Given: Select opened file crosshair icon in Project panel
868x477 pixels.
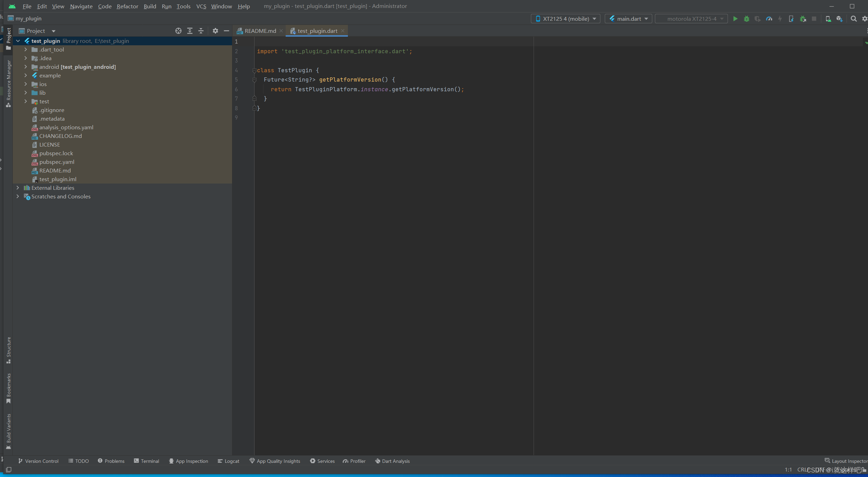Looking at the screenshot, I should pyautogui.click(x=178, y=31).
